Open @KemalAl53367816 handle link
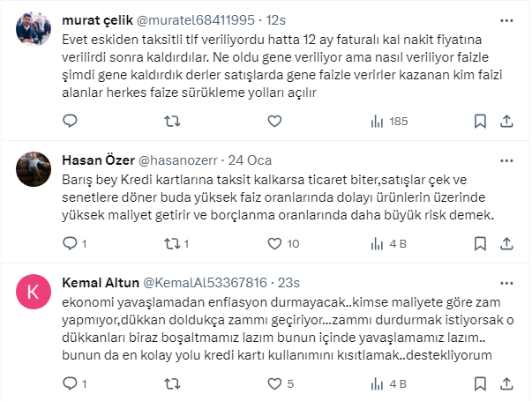 point(204,282)
